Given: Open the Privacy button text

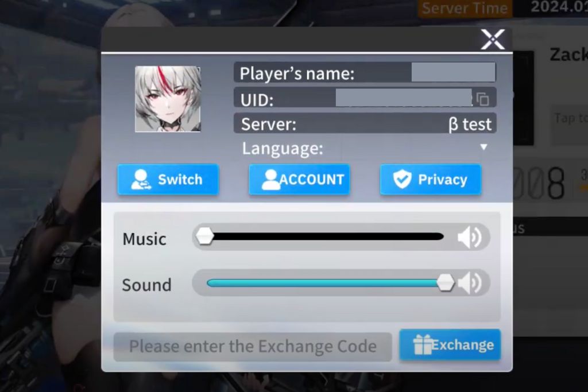Looking at the screenshot, I should [x=443, y=180].
